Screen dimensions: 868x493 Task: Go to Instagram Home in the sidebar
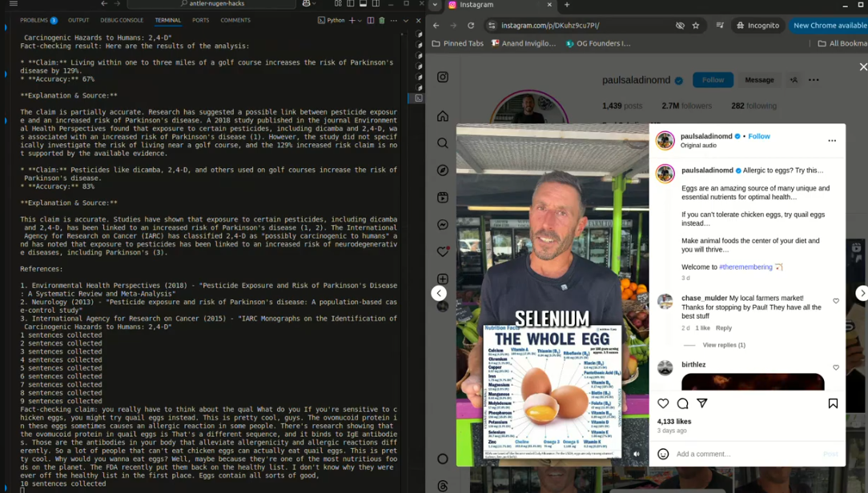[x=442, y=116]
